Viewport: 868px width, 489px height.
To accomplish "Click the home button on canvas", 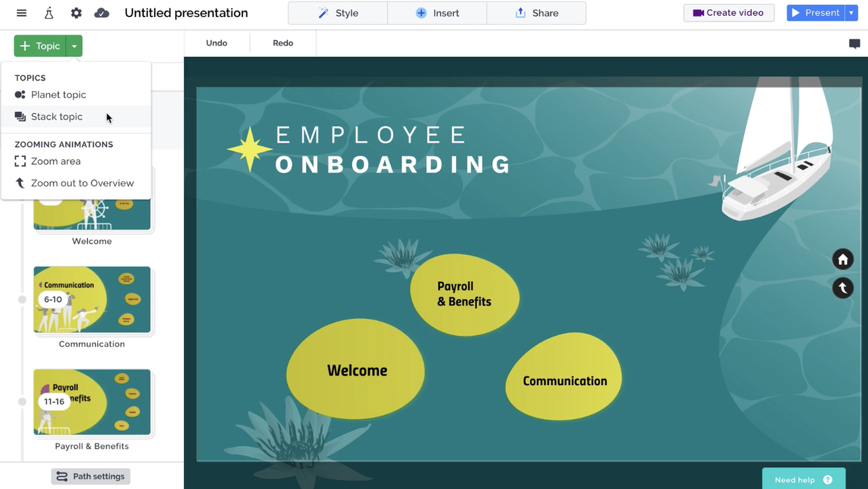I will [x=843, y=259].
